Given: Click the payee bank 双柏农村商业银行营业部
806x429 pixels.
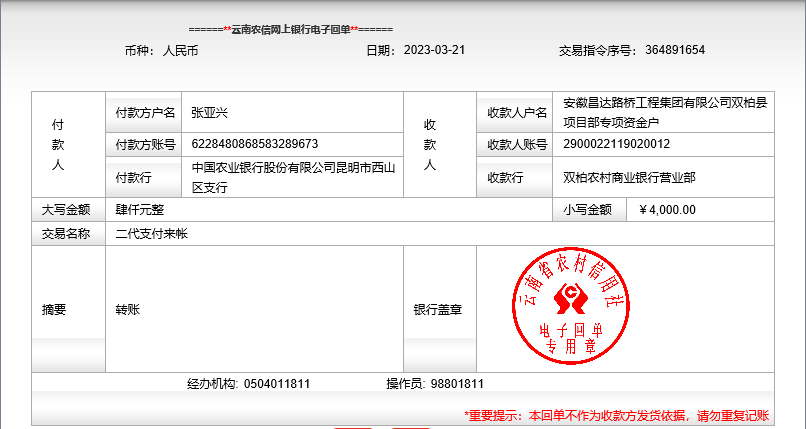Looking at the screenshot, I should [x=629, y=177].
